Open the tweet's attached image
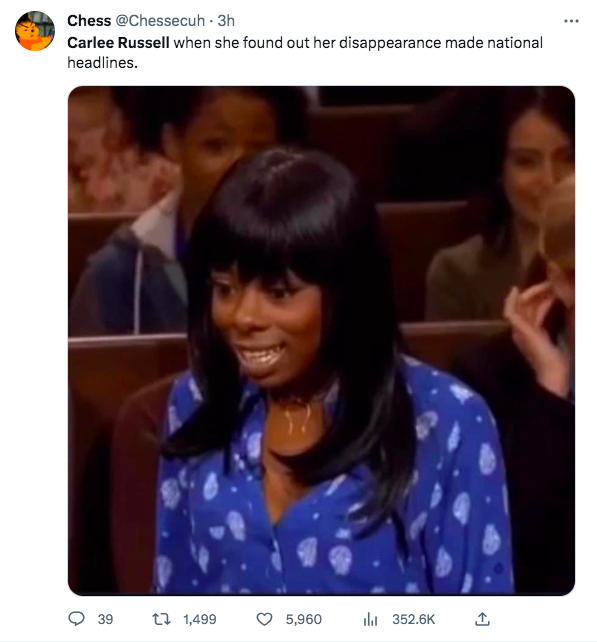 click(x=321, y=341)
